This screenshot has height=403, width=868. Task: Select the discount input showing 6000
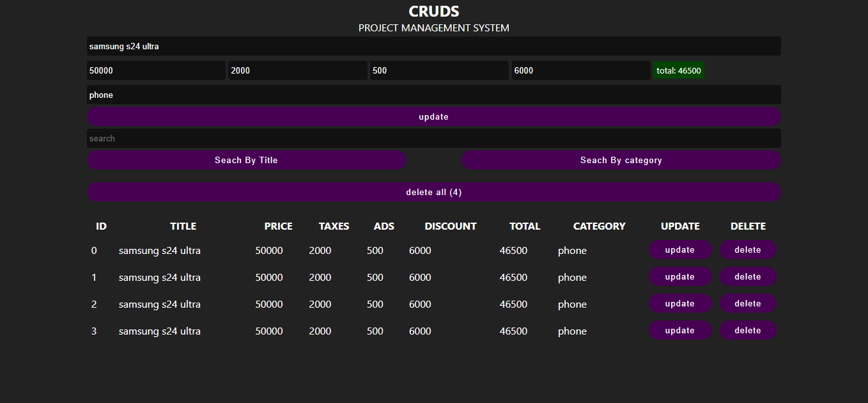tap(580, 70)
